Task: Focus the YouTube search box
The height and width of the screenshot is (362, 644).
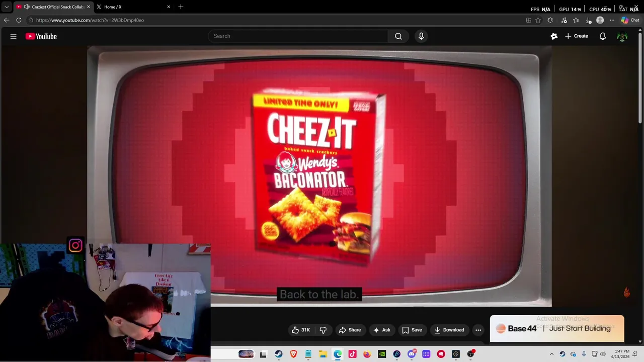Action: tap(298, 36)
